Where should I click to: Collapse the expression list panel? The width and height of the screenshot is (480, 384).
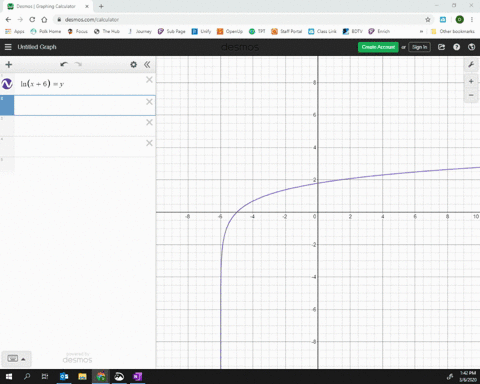coord(147,64)
